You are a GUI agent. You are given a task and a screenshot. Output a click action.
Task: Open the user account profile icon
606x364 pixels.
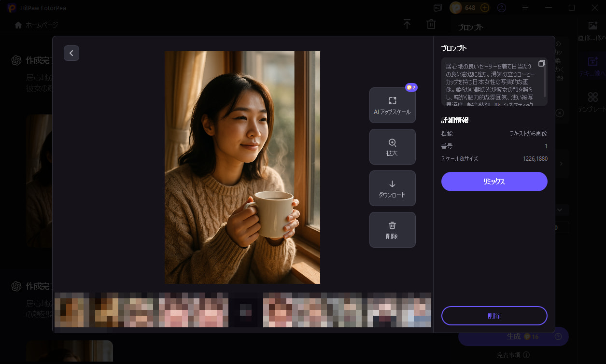pyautogui.click(x=502, y=8)
